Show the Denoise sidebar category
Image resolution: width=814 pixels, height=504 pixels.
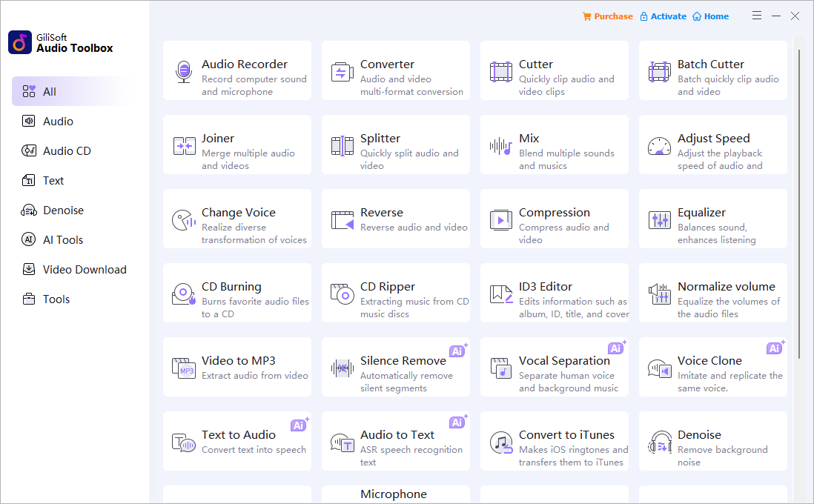coord(72,210)
